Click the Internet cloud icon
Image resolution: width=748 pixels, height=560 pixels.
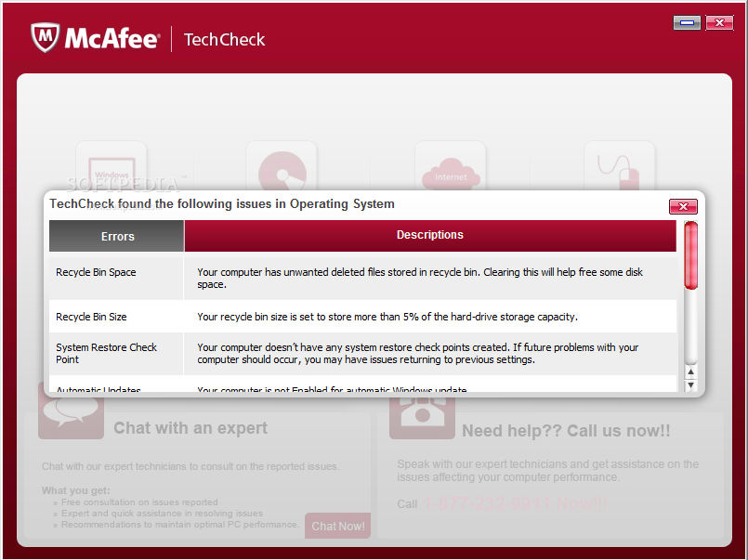[451, 167]
